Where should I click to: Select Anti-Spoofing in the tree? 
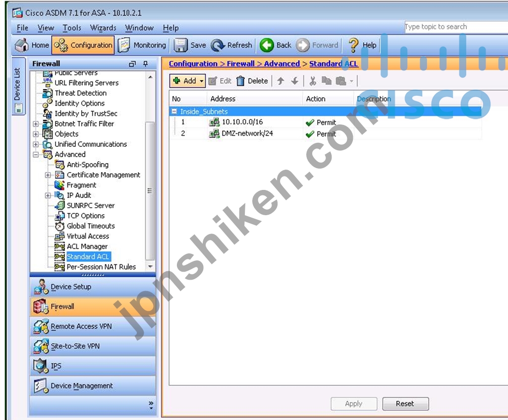[x=87, y=165]
